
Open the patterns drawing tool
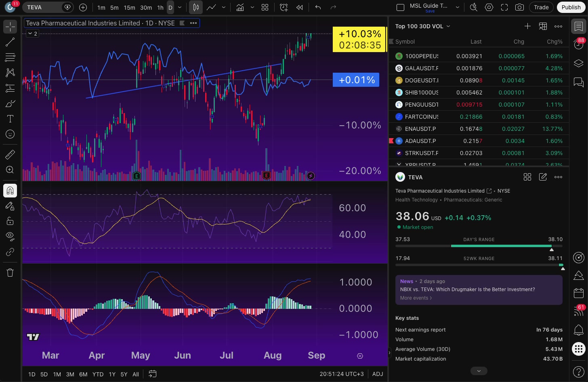click(x=10, y=73)
